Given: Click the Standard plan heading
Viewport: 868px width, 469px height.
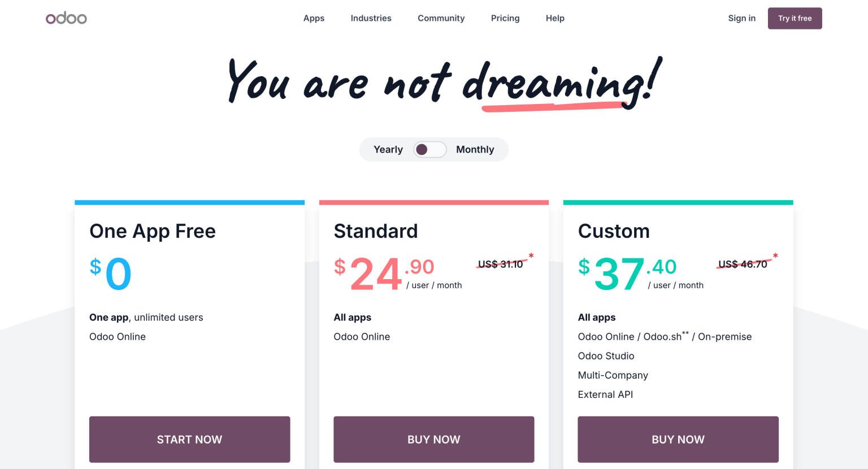Looking at the screenshot, I should pos(376,231).
